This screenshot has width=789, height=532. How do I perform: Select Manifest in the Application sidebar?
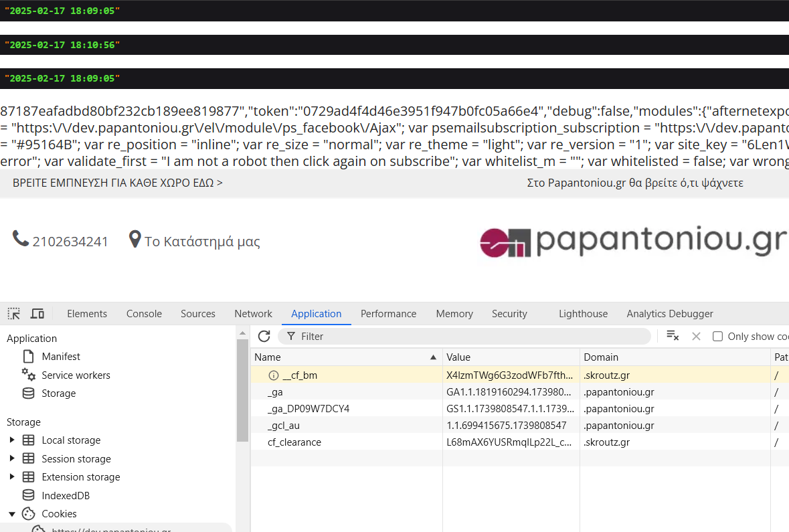tap(61, 357)
